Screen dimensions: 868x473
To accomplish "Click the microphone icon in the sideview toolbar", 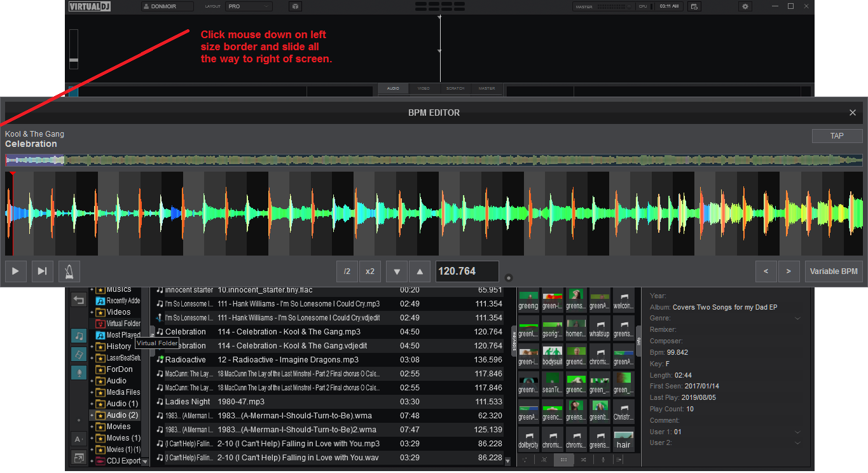I will click(603, 460).
